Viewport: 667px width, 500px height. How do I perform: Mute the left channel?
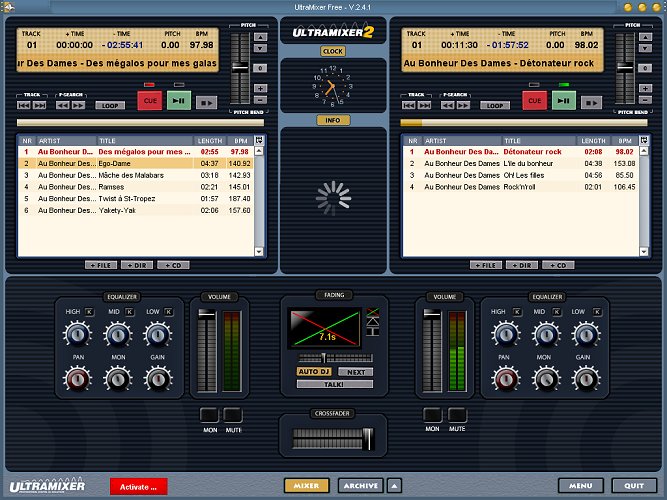[x=233, y=415]
